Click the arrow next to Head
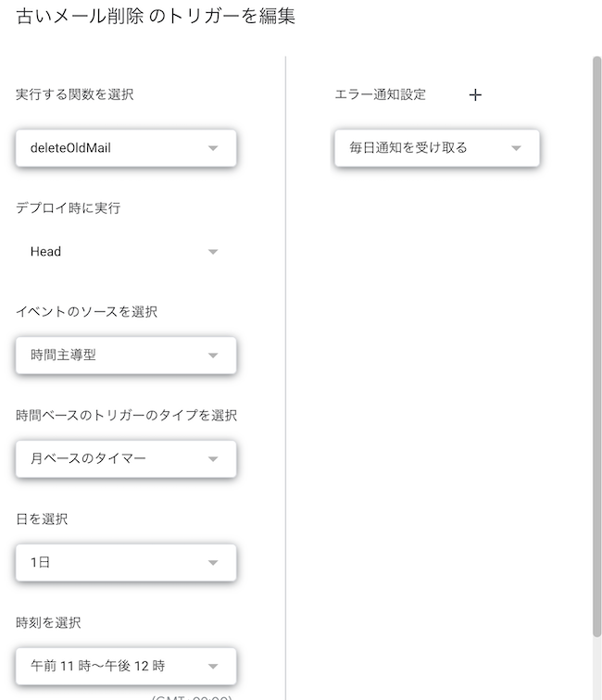 (x=213, y=252)
